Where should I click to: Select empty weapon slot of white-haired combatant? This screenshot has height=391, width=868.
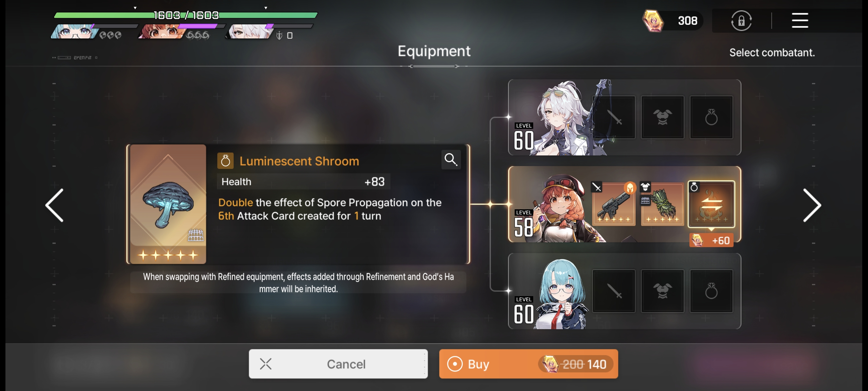coord(614,117)
